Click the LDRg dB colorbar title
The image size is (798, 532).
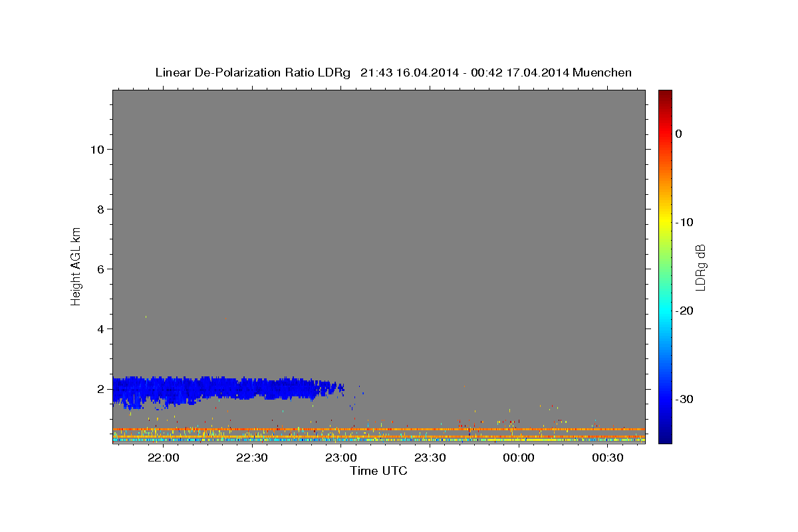[701, 266]
